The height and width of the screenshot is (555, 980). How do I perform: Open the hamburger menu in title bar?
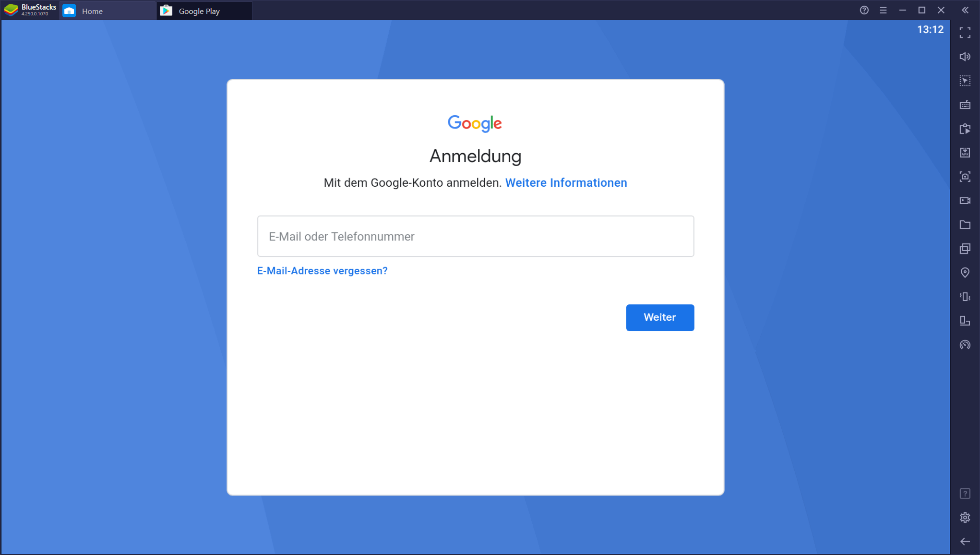(x=883, y=10)
